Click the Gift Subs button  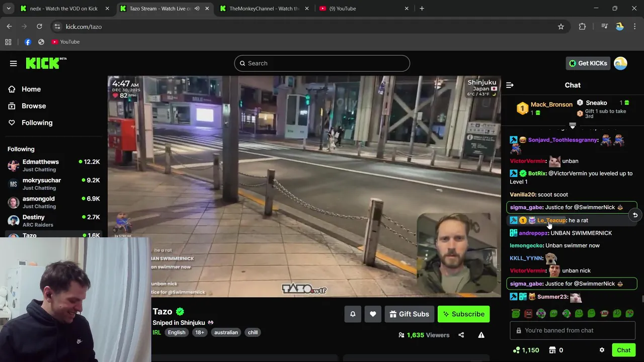(409, 314)
